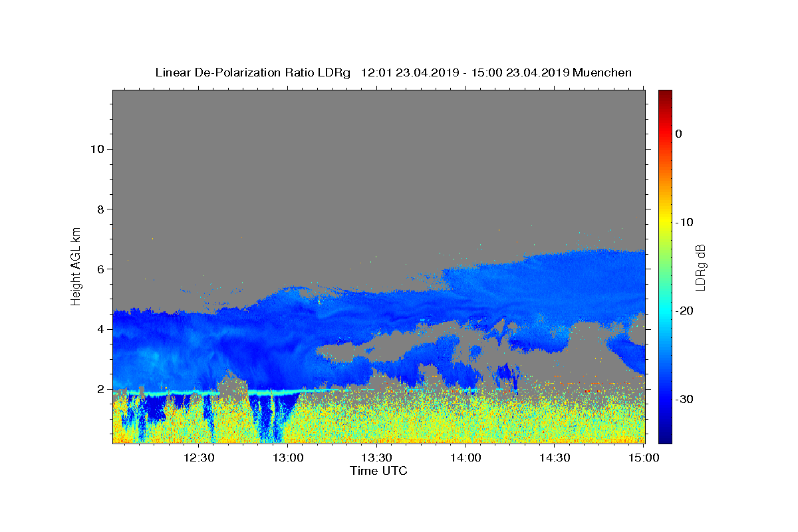Click the colorbar value label -20
Screen dimensions: 798x532
[685, 311]
